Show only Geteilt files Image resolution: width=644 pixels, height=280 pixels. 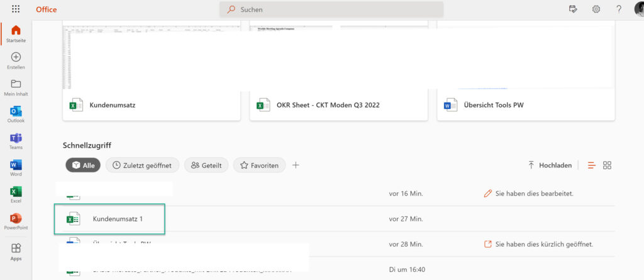206,165
